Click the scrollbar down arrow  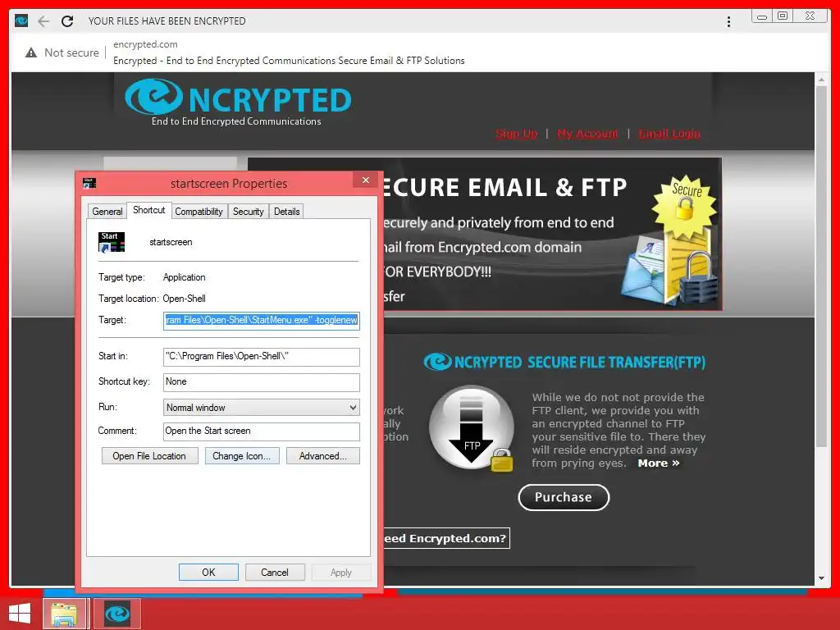[x=821, y=578]
